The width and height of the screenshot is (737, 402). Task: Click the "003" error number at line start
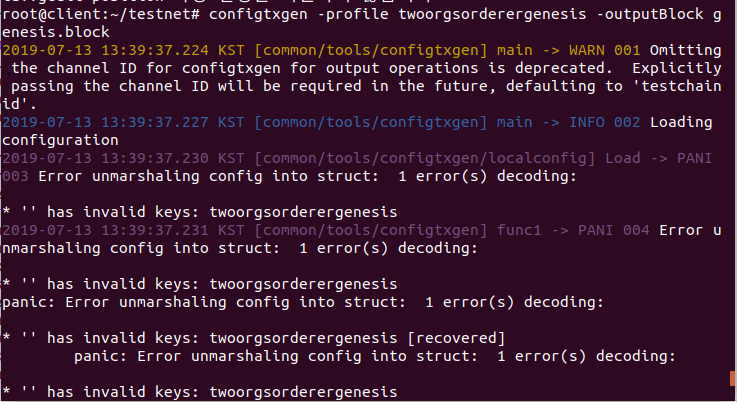[15, 177]
